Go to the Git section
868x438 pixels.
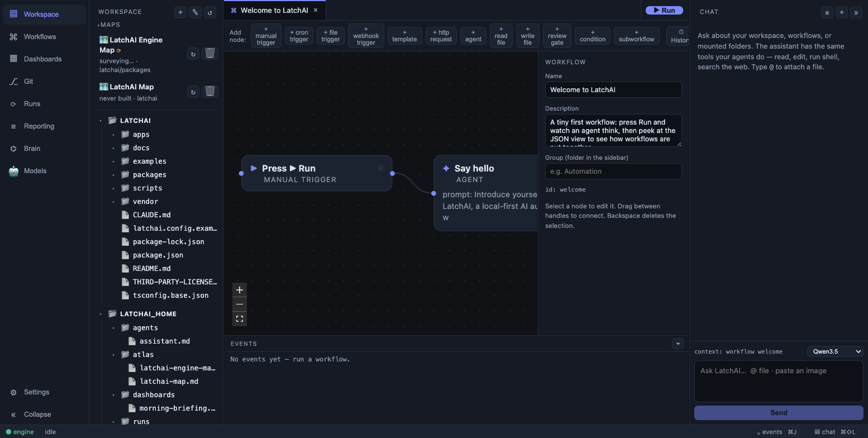pos(44,82)
